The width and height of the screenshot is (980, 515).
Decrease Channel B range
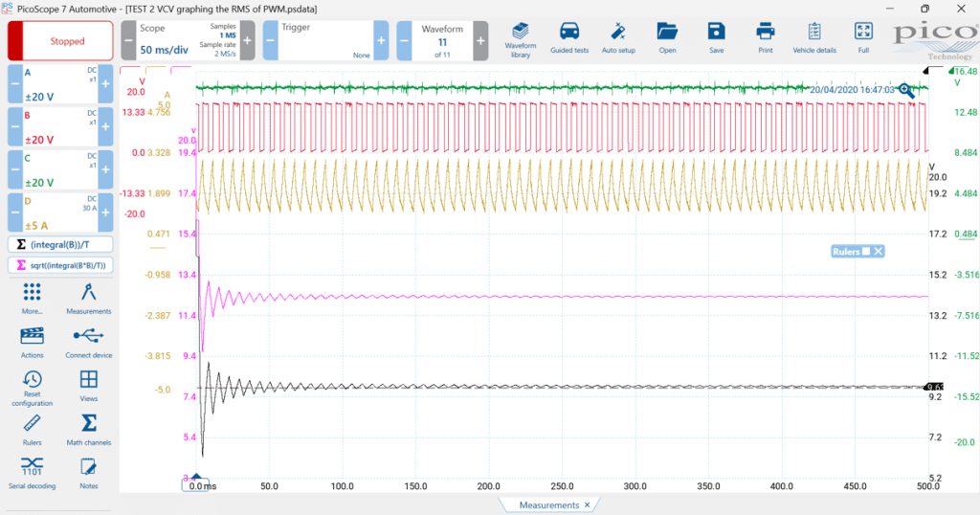click(x=15, y=127)
